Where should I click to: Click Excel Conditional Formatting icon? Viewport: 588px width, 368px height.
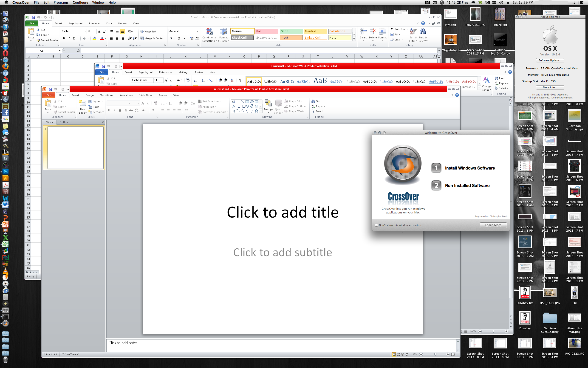(209, 32)
